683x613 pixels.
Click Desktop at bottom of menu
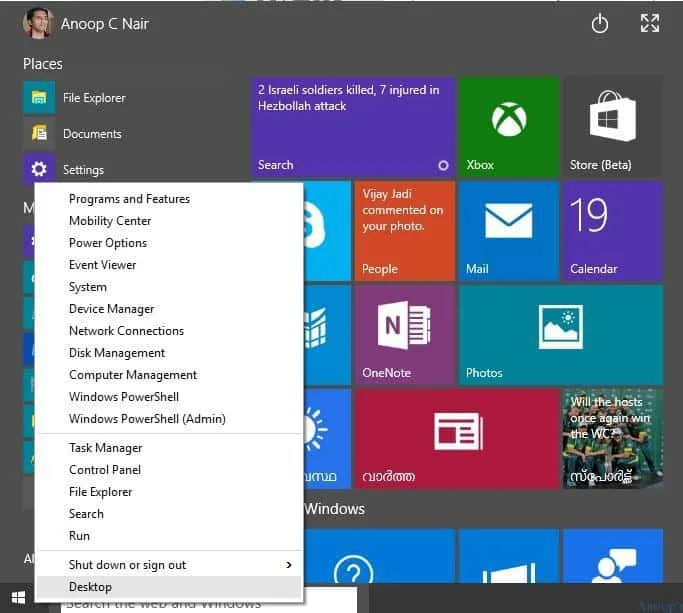click(90, 587)
